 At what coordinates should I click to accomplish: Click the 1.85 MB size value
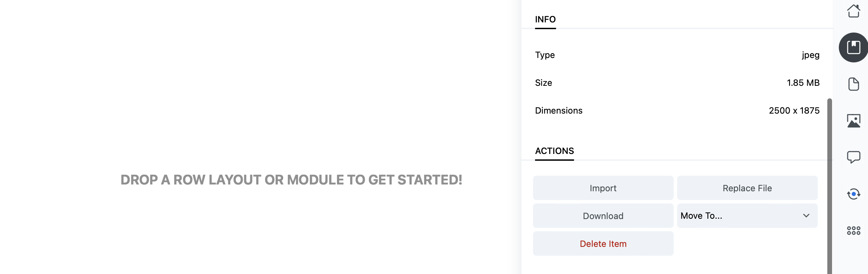coord(803,83)
